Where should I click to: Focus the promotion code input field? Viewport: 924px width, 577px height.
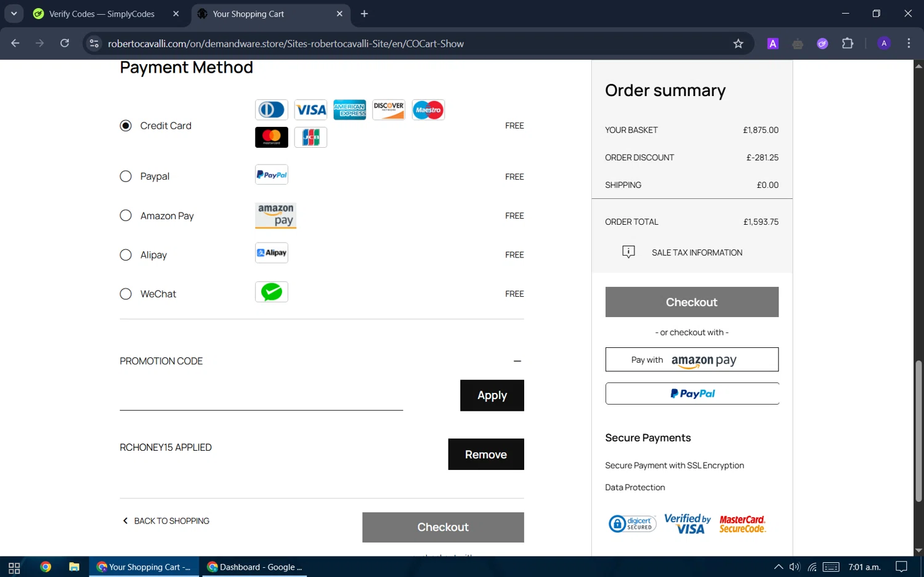(261, 395)
